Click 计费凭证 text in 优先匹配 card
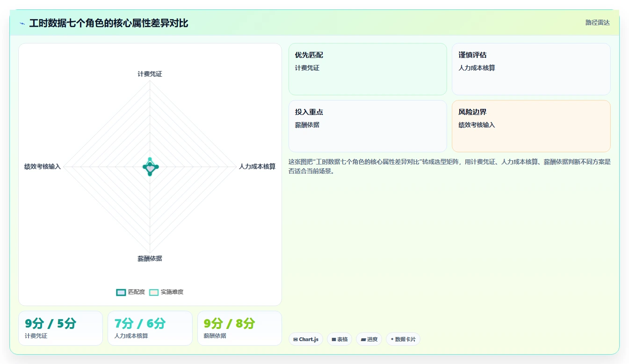The width and height of the screenshot is (629, 364). click(307, 68)
